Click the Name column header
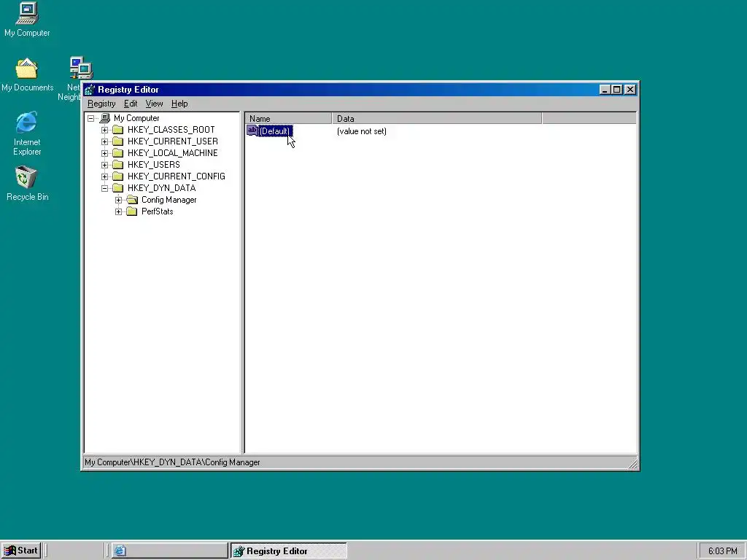The image size is (747, 560). (x=289, y=119)
